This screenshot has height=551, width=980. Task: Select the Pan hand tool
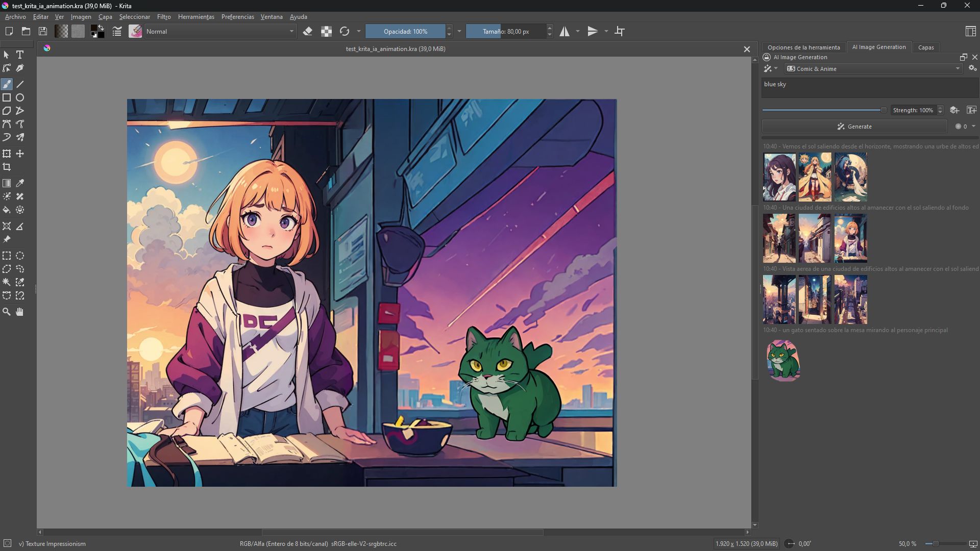[20, 312]
